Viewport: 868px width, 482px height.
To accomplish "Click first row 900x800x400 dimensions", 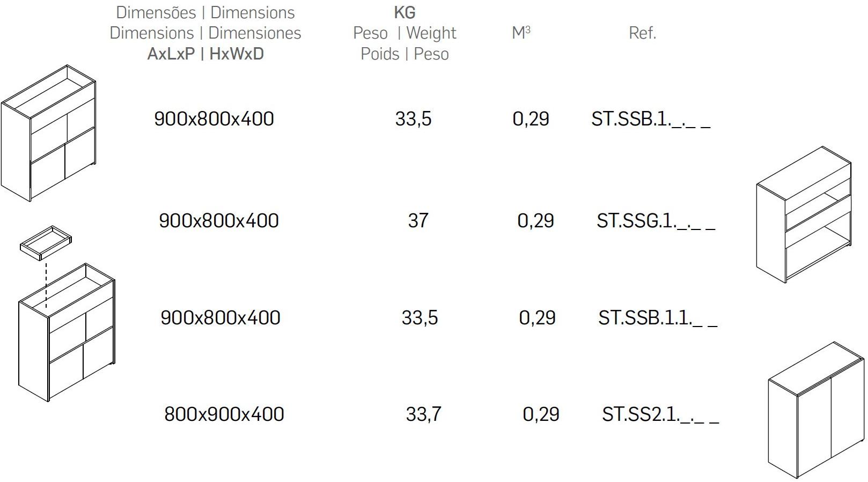I will pos(214,119).
